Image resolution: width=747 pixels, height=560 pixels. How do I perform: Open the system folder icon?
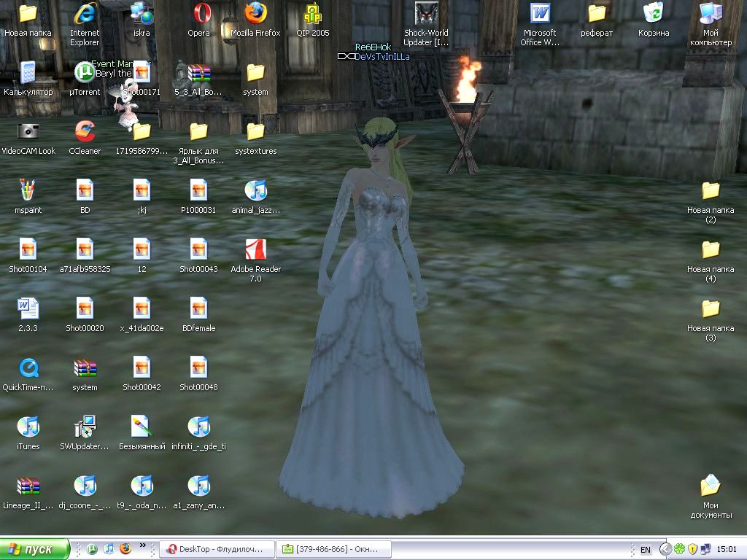tap(255, 74)
